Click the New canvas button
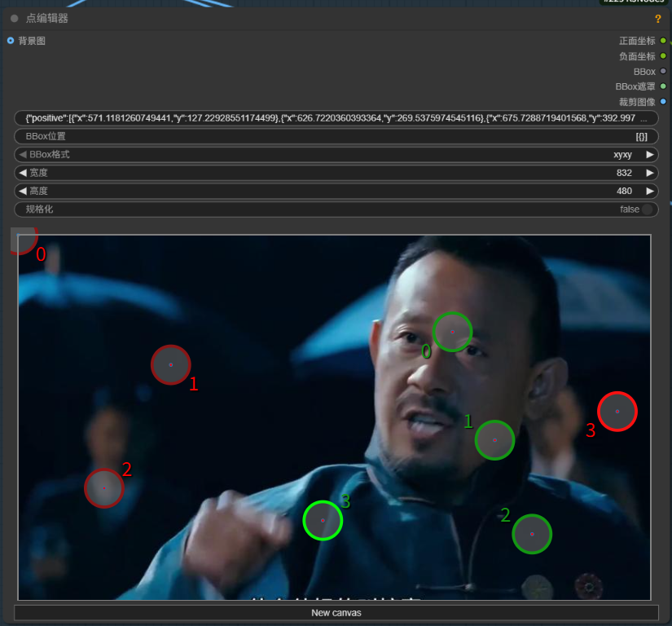 (336, 613)
